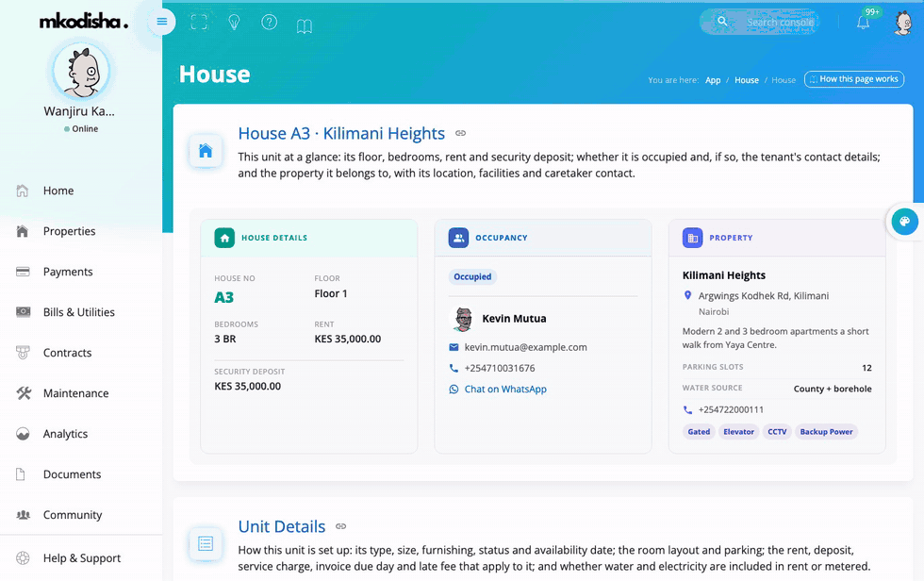Click the Backup Power facility tag
Image resolution: width=924 pixels, height=581 pixels.
826,431
